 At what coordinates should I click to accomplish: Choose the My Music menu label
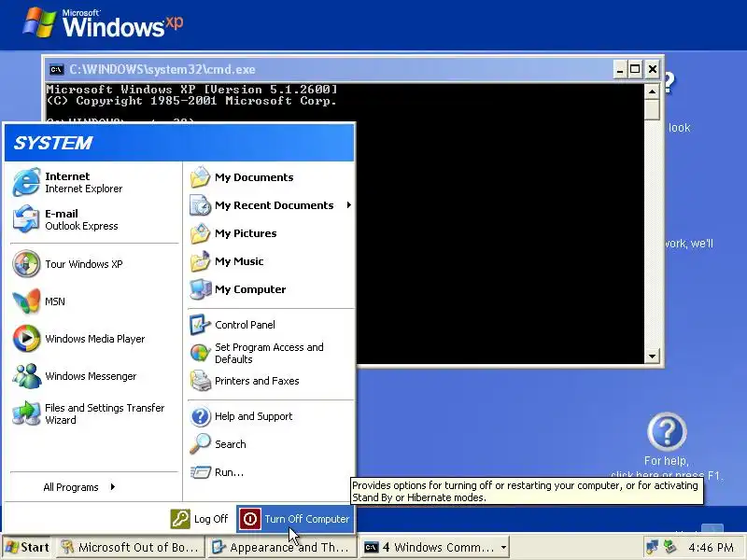pyautogui.click(x=239, y=261)
